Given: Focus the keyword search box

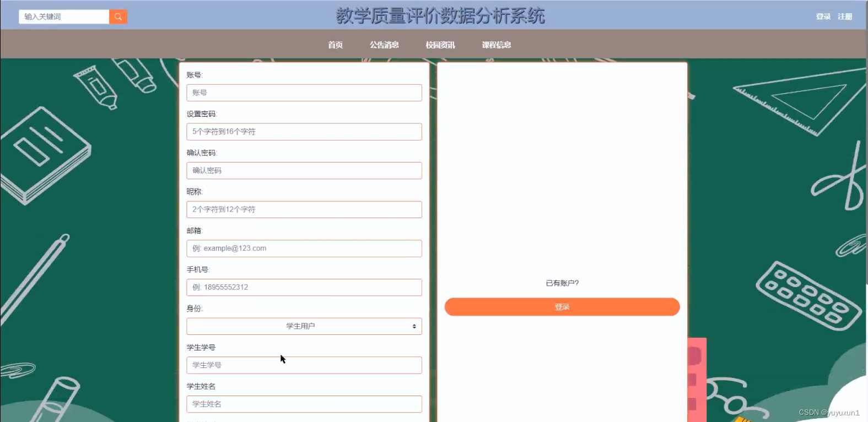Looking at the screenshot, I should 64,17.
